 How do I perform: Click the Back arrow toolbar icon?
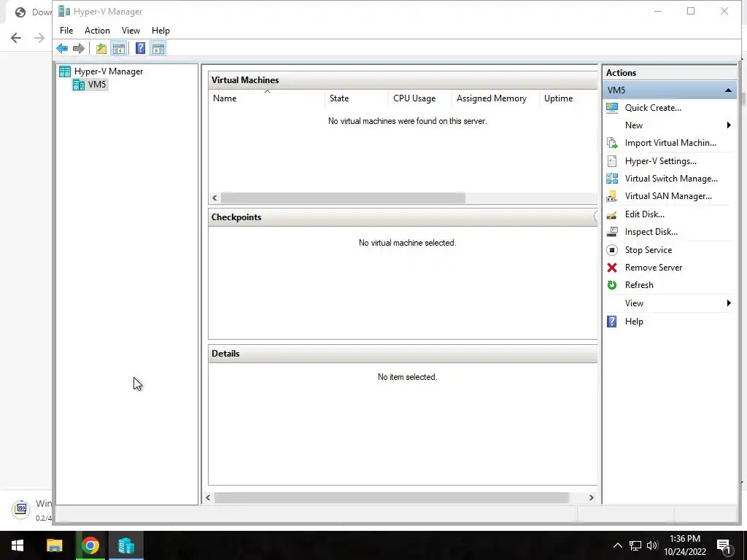pyautogui.click(x=62, y=48)
